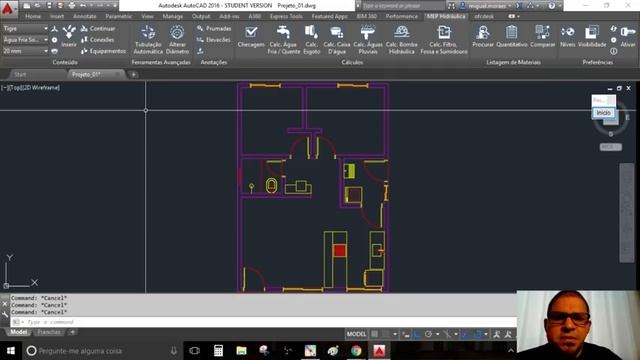Viewport: 640px width, 360px height.
Task: Toggle ortho mode in status bar
Action: pos(417,334)
